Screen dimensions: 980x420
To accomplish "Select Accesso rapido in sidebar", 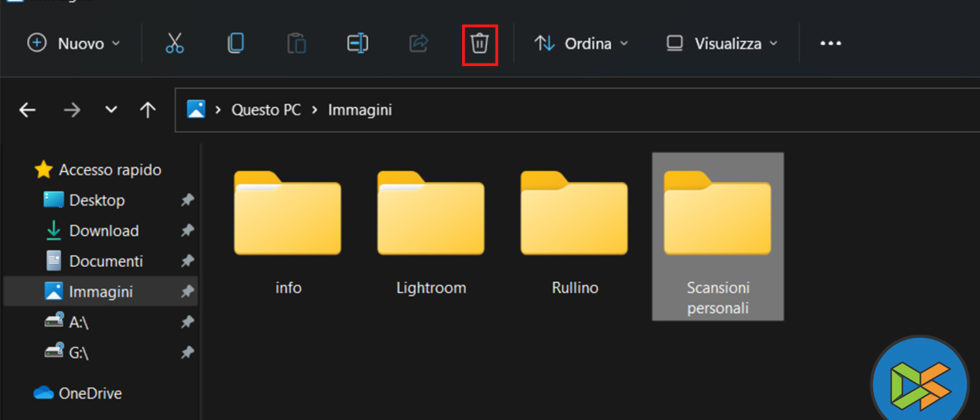I will 98,169.
